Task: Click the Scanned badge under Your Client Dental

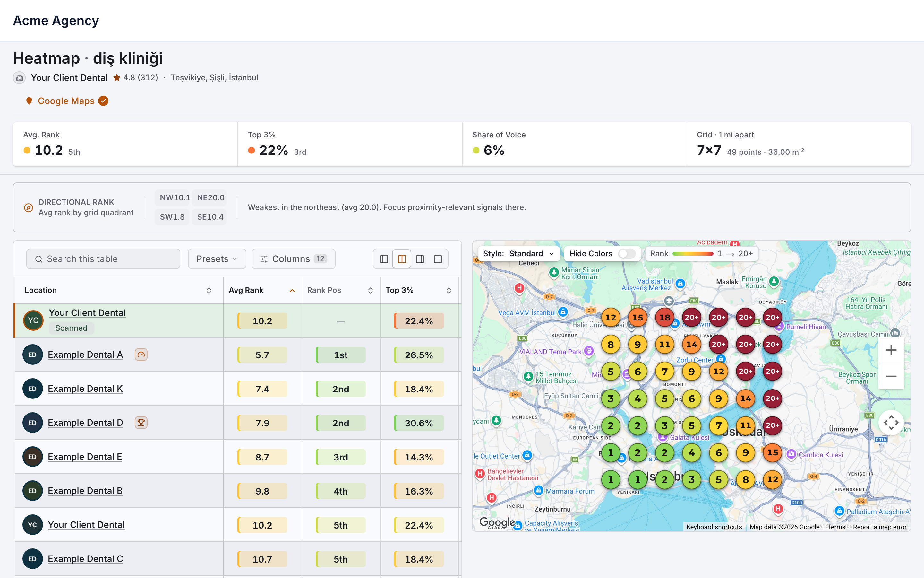Action: [x=72, y=328]
